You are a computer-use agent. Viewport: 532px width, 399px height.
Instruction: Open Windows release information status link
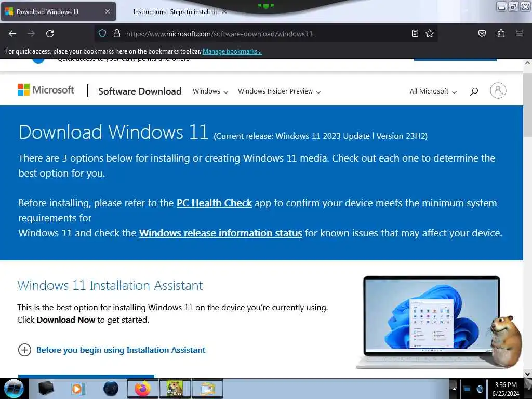[220, 233]
